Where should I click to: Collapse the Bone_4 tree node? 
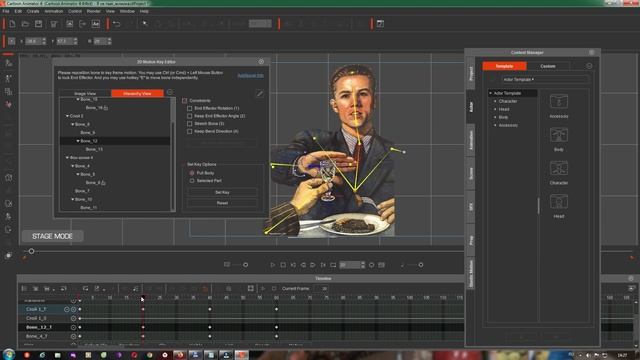73,166
